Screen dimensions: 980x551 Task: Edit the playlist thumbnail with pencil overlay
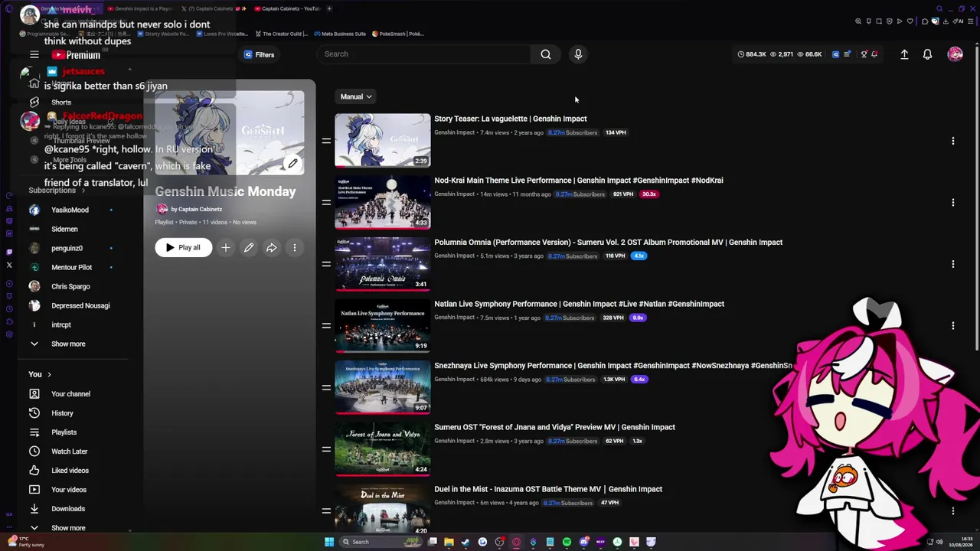tap(292, 163)
